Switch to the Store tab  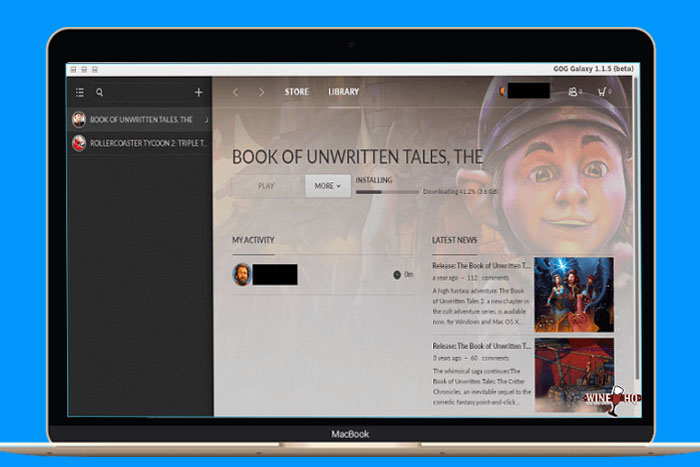pyautogui.click(x=296, y=92)
